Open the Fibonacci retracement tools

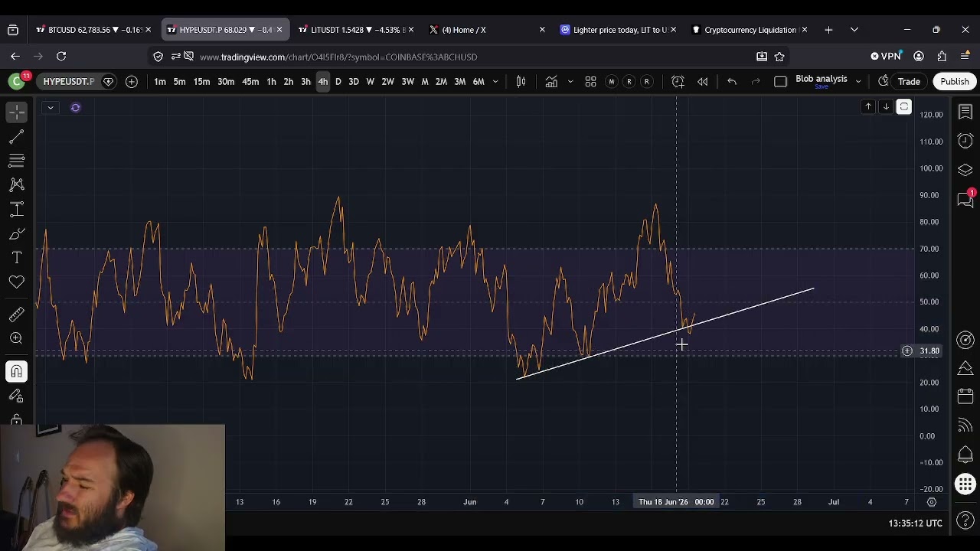click(x=17, y=161)
